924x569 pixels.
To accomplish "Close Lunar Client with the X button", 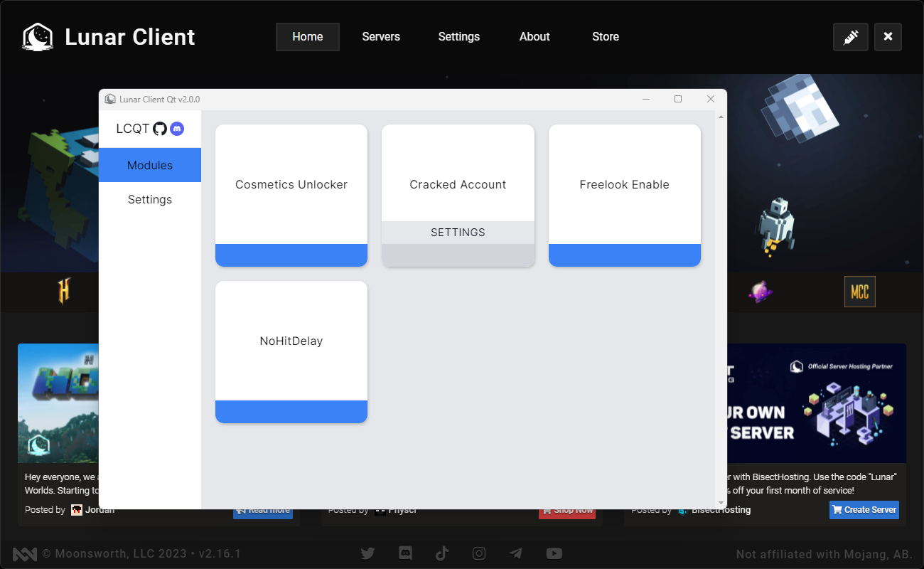I will click(888, 37).
